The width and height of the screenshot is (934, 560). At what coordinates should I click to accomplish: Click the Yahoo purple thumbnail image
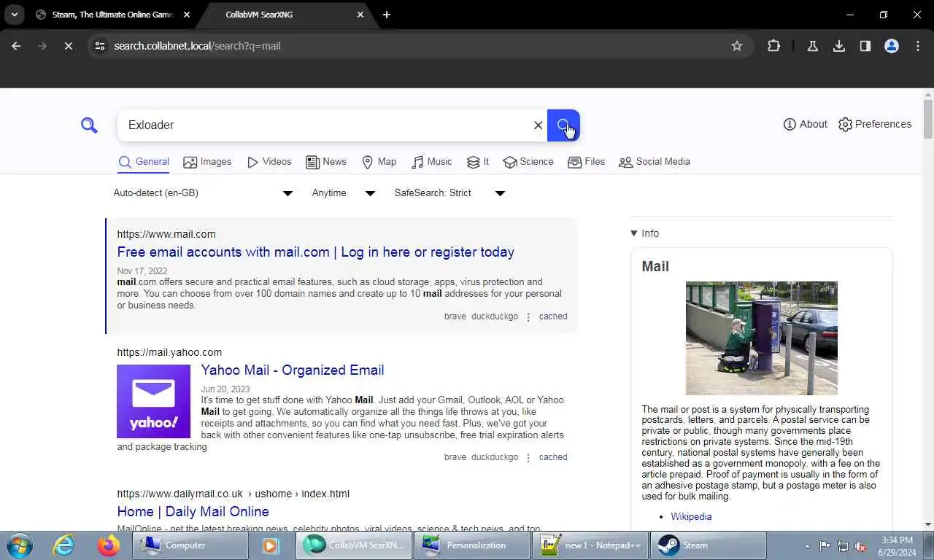pos(153,401)
